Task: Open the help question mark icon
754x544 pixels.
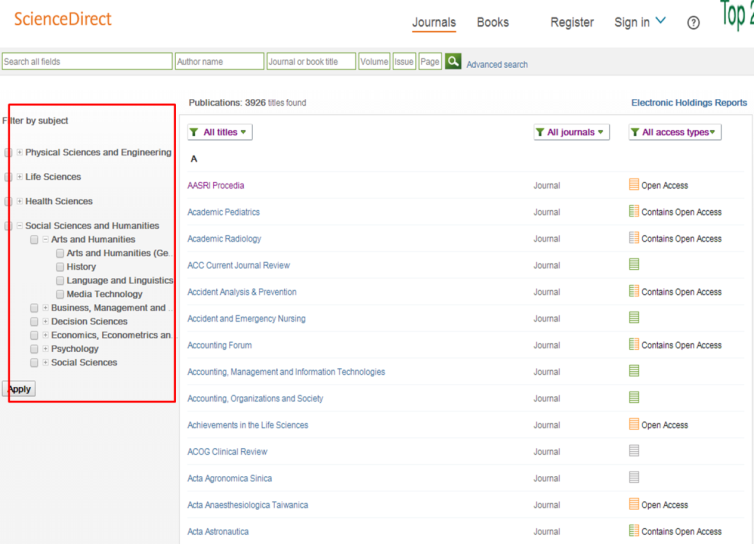Action: click(693, 23)
